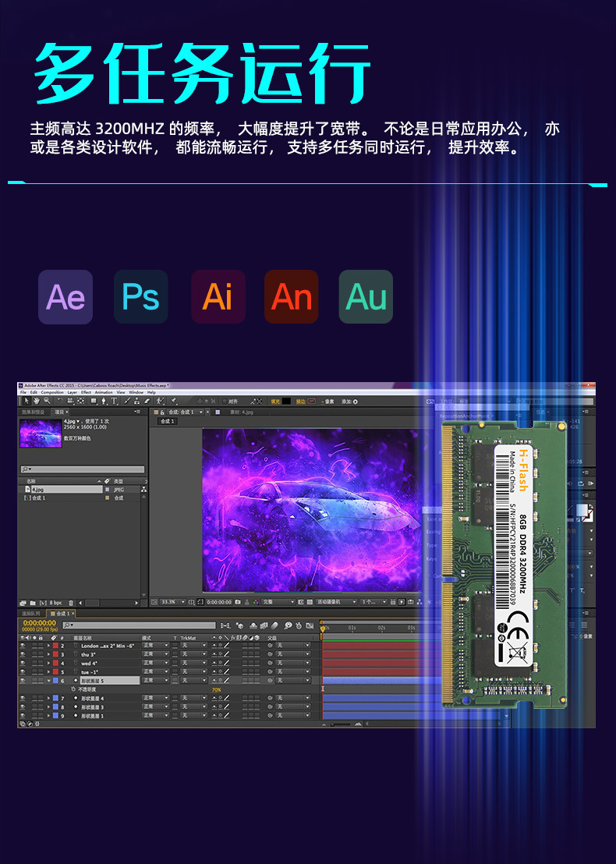Select the Rectangle shape tool
This screenshot has width=616, height=864.
(x=94, y=401)
